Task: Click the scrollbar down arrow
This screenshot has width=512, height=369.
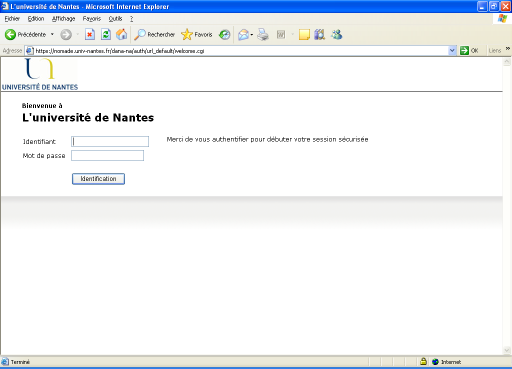Action: pos(507,350)
